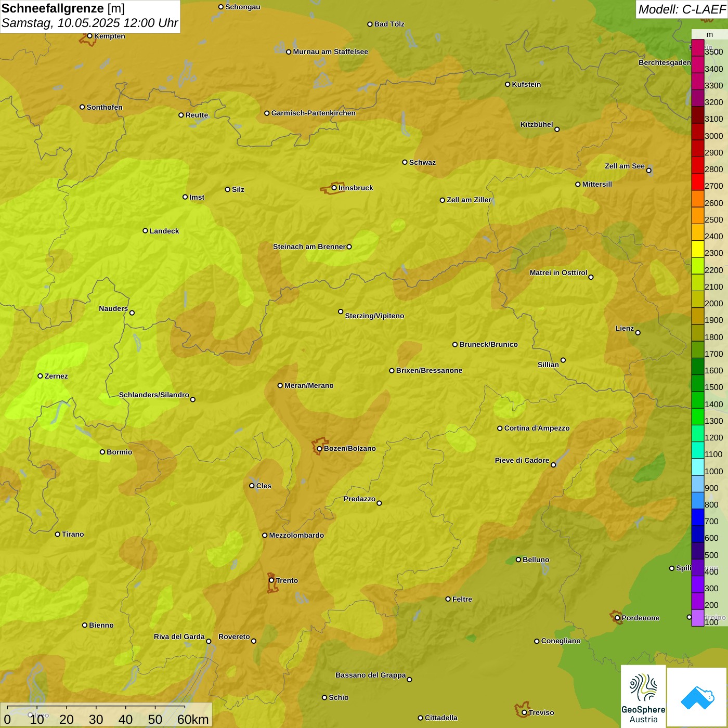
Task: Click the Imst label
Action: pyautogui.click(x=197, y=197)
